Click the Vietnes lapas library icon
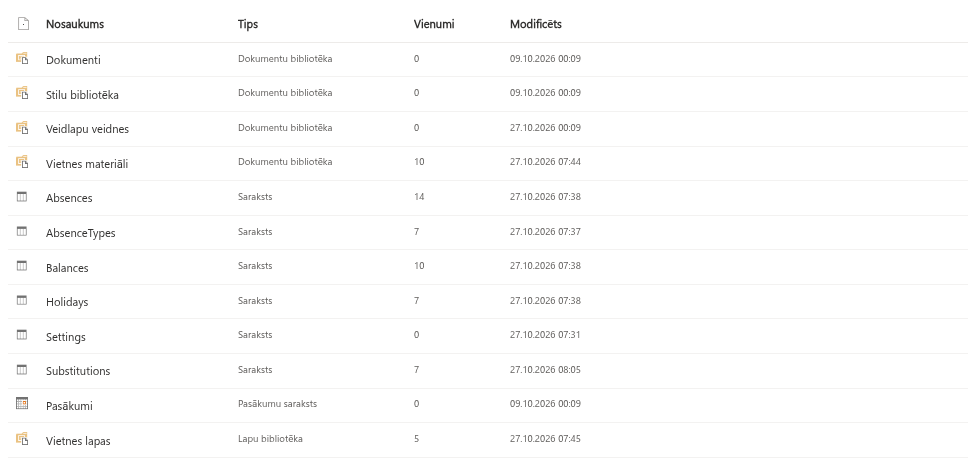 [x=22, y=439]
